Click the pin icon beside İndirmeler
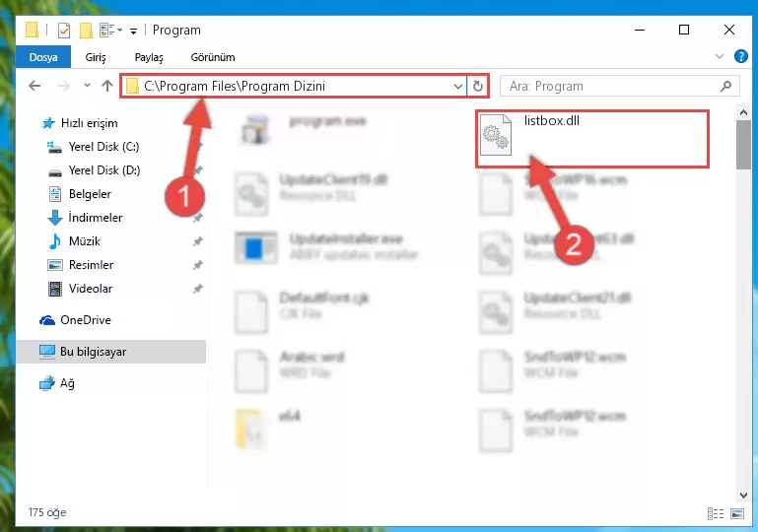 point(197,219)
